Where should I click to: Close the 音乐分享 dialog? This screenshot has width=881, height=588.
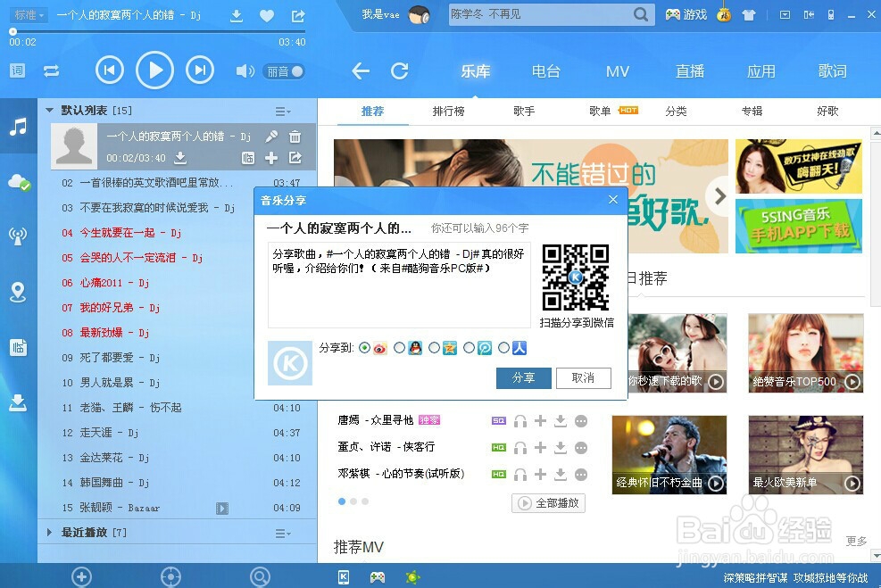click(x=613, y=199)
